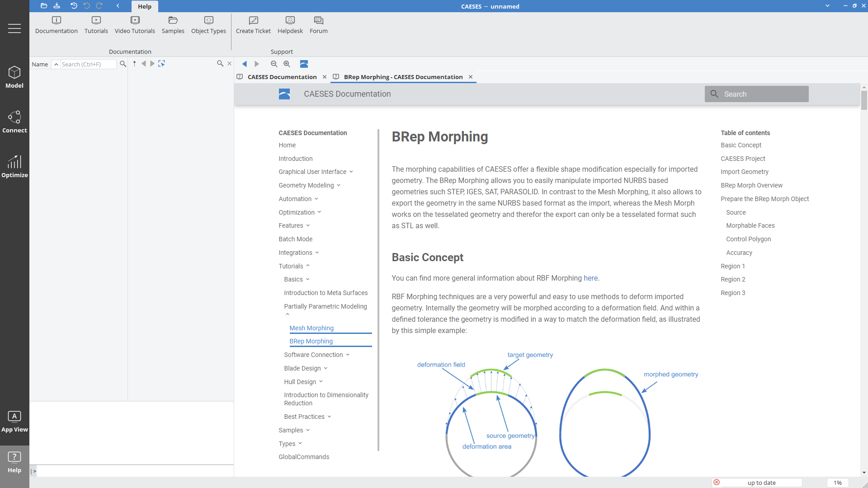Image resolution: width=868 pixels, height=488 pixels.
Task: Expand Graphical User Interface section
Action: [351, 172]
